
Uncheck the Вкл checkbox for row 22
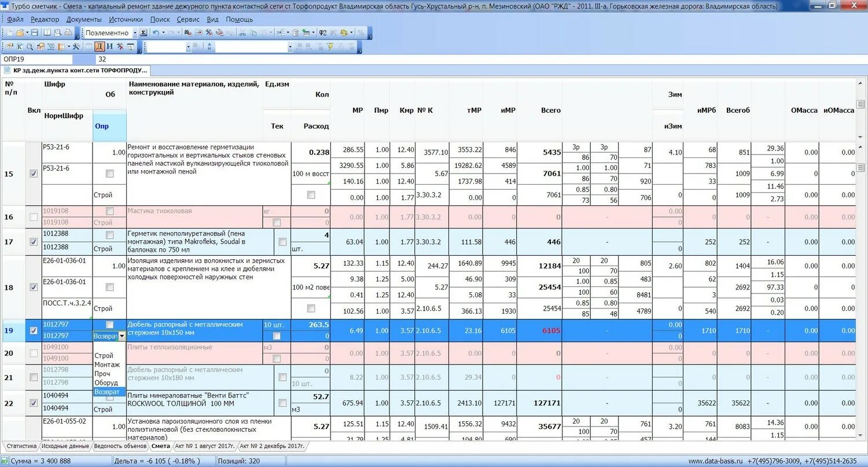34,403
